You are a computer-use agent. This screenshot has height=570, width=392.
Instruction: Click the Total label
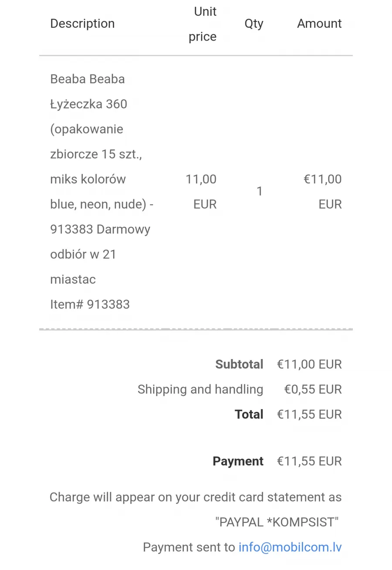249,414
